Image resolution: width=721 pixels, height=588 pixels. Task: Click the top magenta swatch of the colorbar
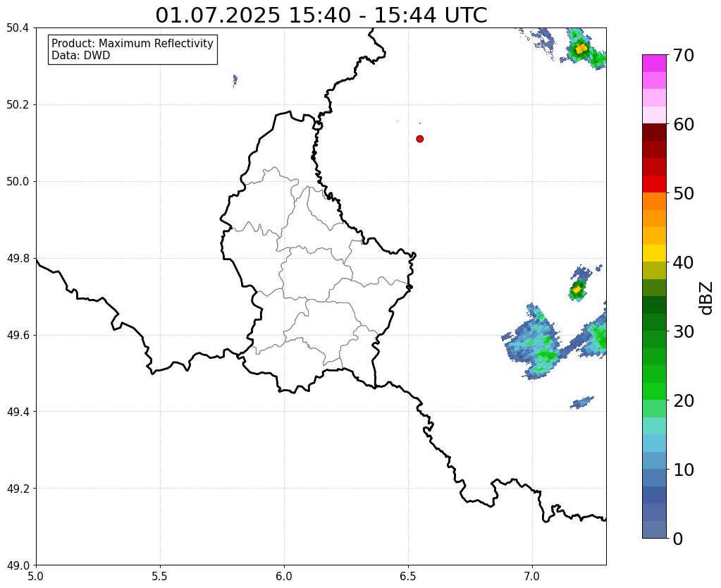click(654, 63)
